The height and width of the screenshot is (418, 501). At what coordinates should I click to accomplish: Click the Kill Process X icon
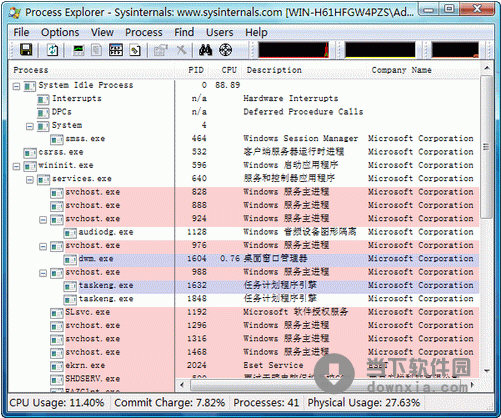coord(181,50)
